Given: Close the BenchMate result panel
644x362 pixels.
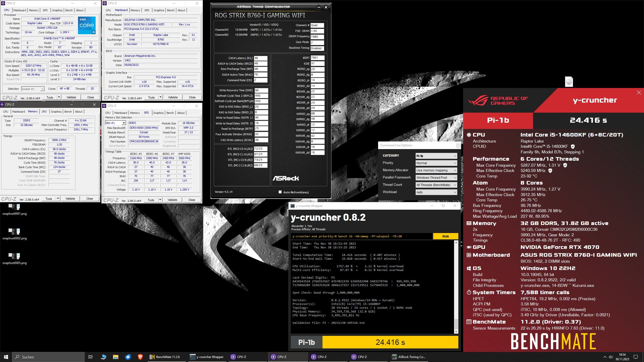Looking at the screenshot, I should click(x=639, y=93).
